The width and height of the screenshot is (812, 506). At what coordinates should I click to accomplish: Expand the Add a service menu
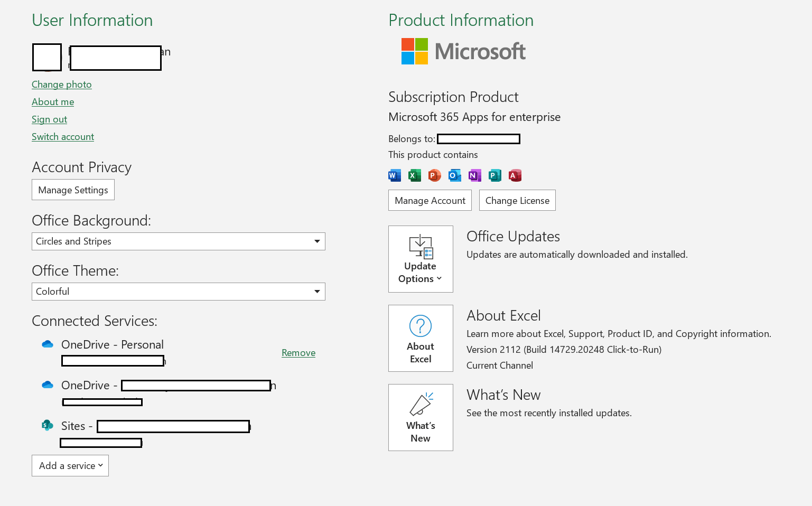pyautogui.click(x=70, y=466)
